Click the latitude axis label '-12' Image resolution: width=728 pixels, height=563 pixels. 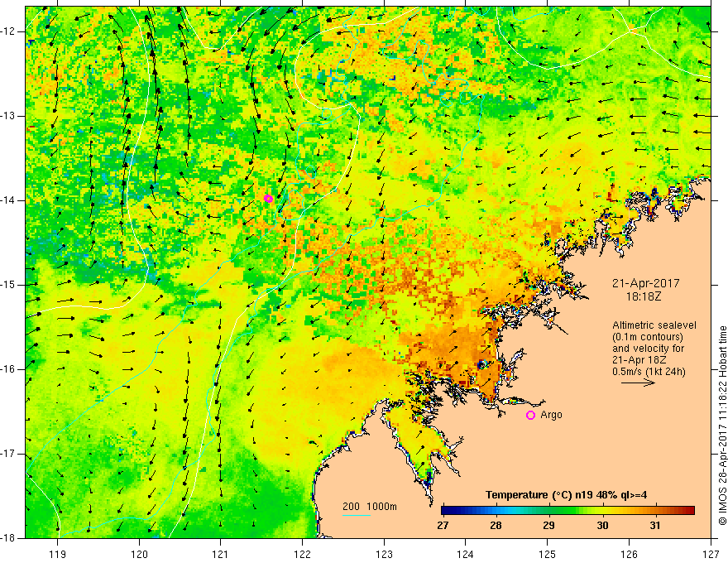[x=8, y=31]
